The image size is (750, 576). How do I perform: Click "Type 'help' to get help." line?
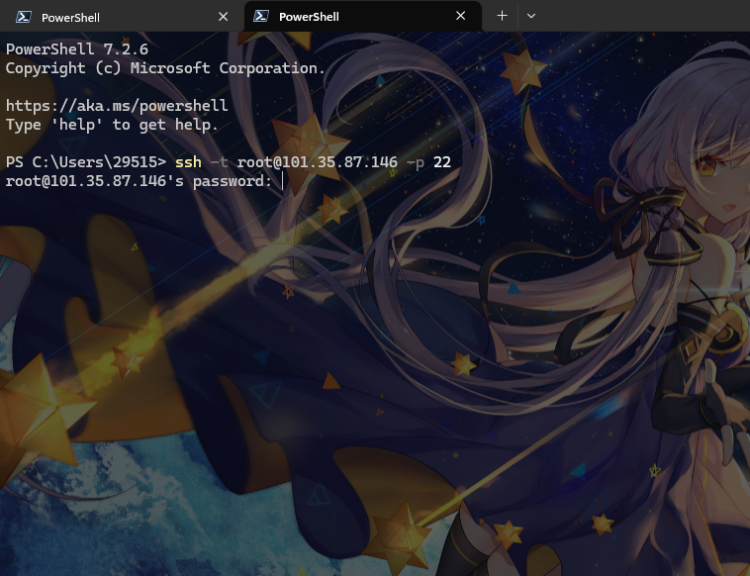pyautogui.click(x=112, y=125)
